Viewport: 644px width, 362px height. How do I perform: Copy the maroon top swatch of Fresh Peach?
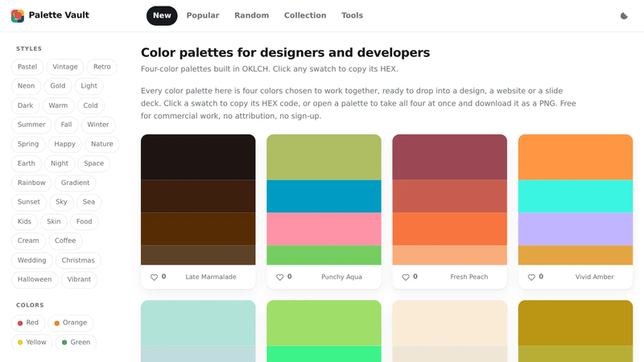pyautogui.click(x=449, y=157)
